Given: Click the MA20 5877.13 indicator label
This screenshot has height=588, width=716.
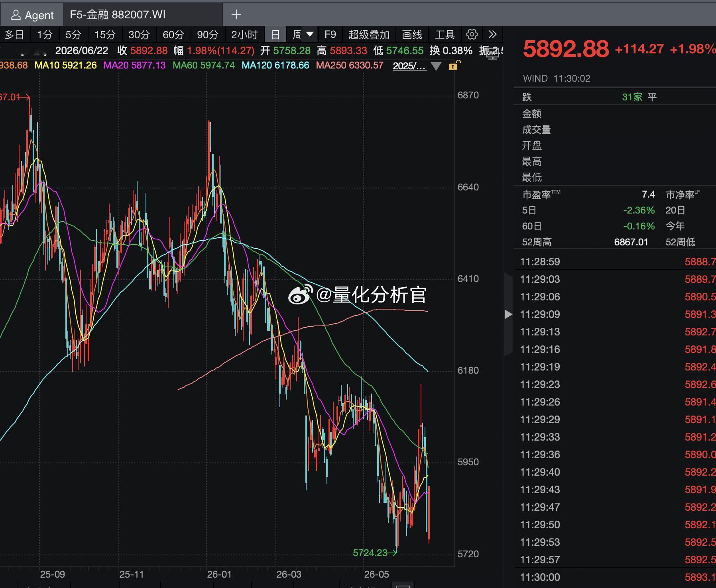Looking at the screenshot, I should (x=134, y=65).
